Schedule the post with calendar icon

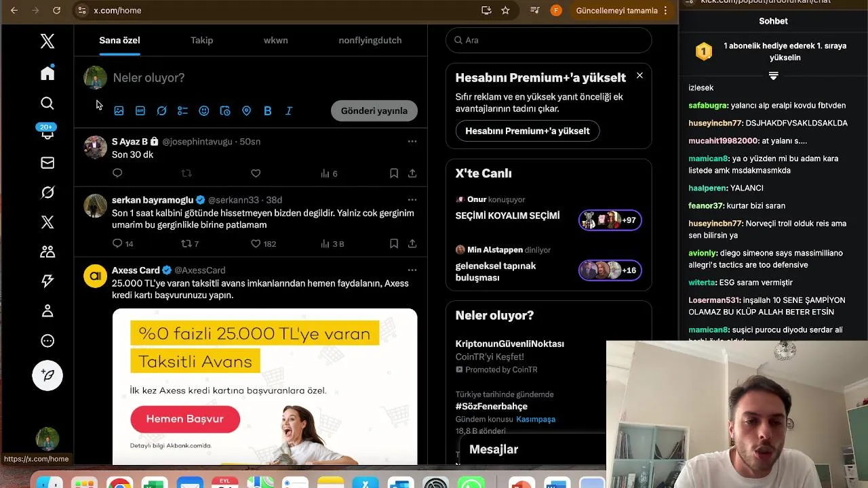coord(225,110)
